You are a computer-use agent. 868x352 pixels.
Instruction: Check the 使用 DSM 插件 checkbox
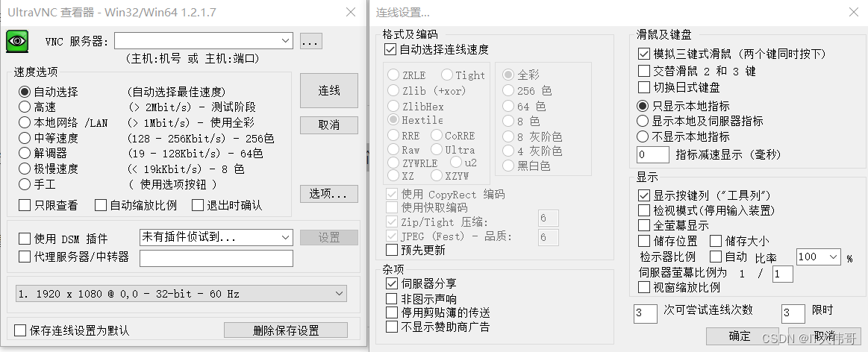25,239
